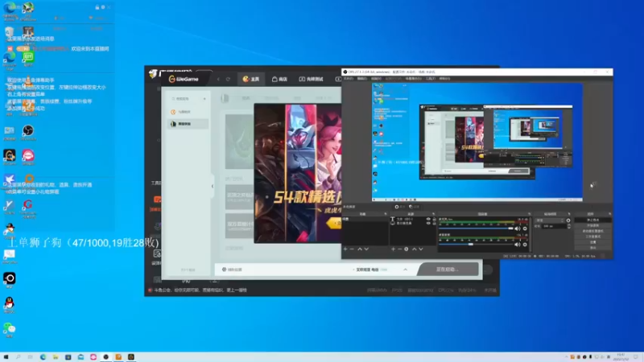The image size is (644, 362).
Task: Undock the OBS Audio Mixer panel header icon
Action: [x=529, y=214]
